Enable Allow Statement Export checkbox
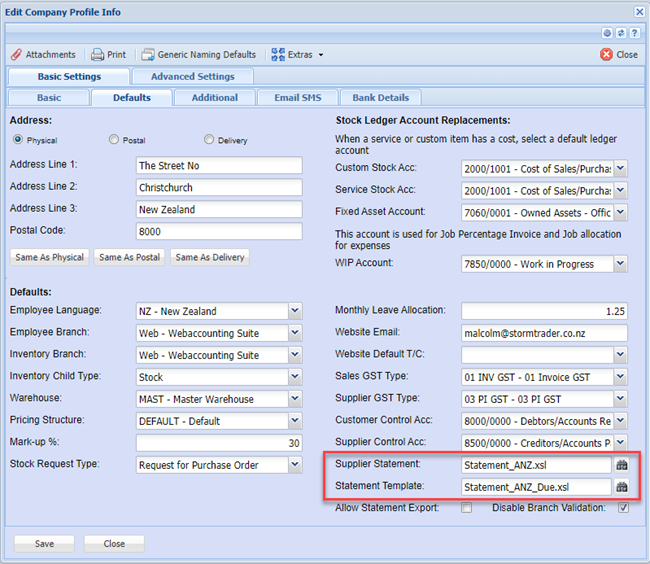650x564 pixels. [466, 508]
